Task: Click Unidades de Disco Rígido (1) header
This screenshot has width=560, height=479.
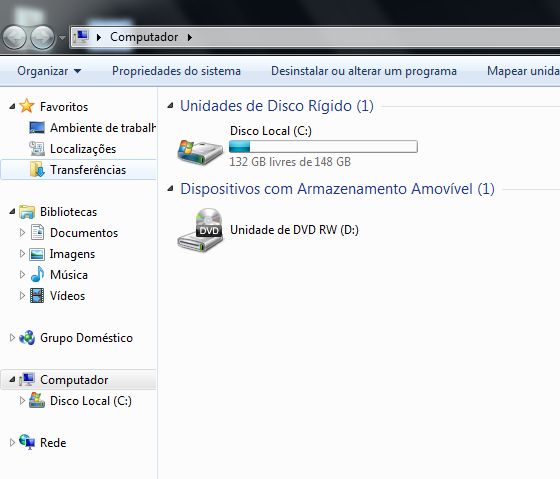Action: pyautogui.click(x=277, y=106)
